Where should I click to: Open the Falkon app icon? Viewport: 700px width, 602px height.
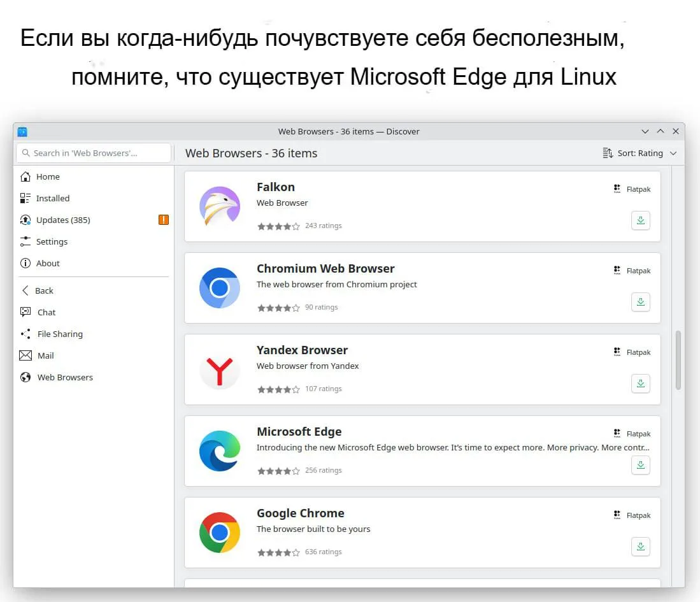220,206
